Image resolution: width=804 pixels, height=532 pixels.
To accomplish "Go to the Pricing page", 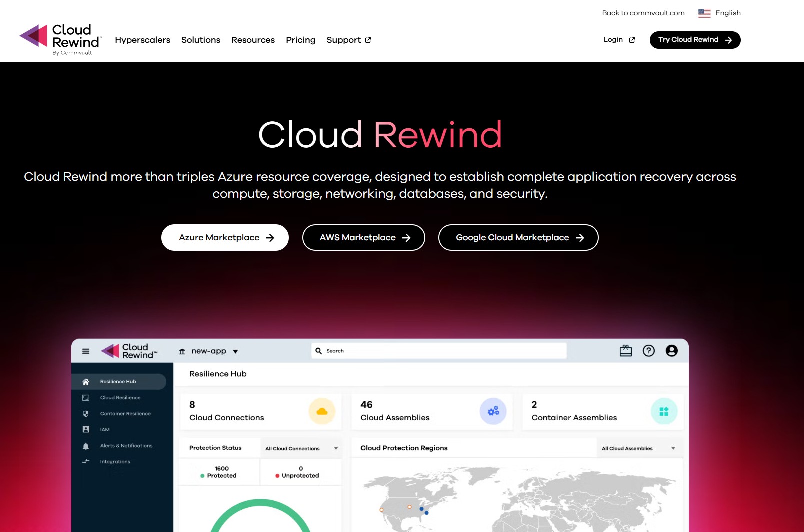I will pos(301,40).
